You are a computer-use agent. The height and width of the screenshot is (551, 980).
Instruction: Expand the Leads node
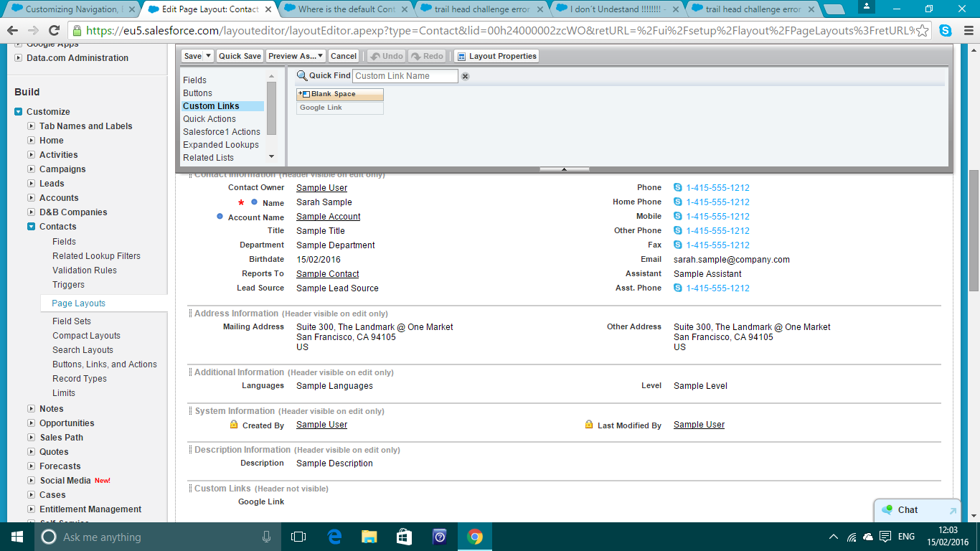click(x=31, y=184)
